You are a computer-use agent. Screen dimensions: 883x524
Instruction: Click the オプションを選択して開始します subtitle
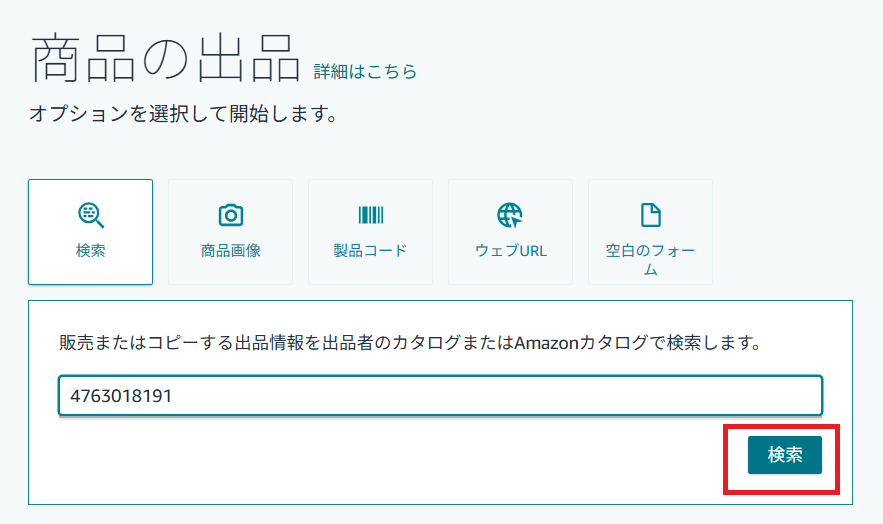click(x=182, y=114)
